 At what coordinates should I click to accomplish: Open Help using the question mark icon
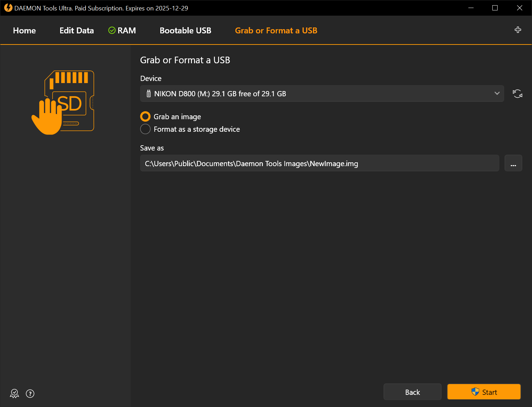tap(30, 393)
